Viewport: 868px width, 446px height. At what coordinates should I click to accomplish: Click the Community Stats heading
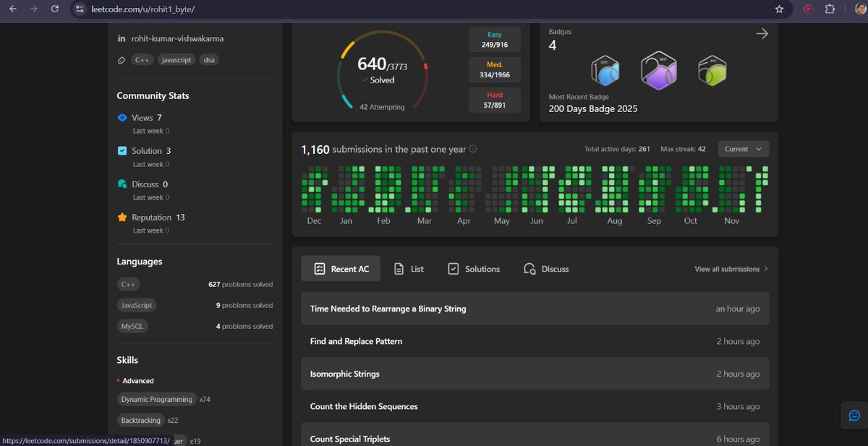tap(153, 96)
